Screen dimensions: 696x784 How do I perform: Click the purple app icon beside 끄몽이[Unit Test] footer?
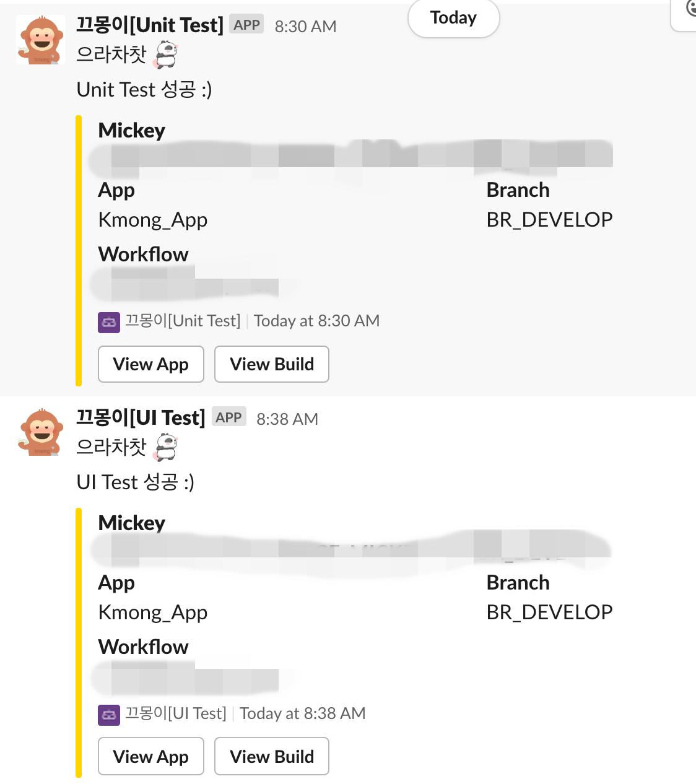tap(108, 323)
